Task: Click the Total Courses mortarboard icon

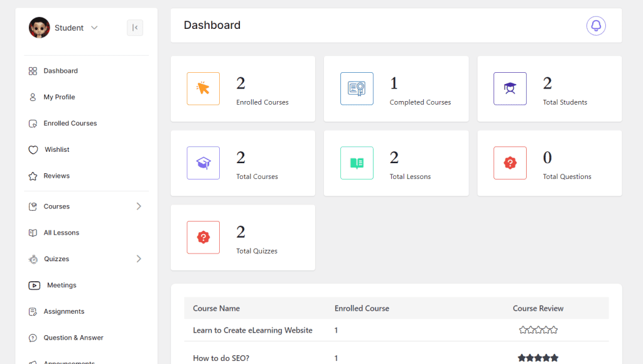Action: 203,163
